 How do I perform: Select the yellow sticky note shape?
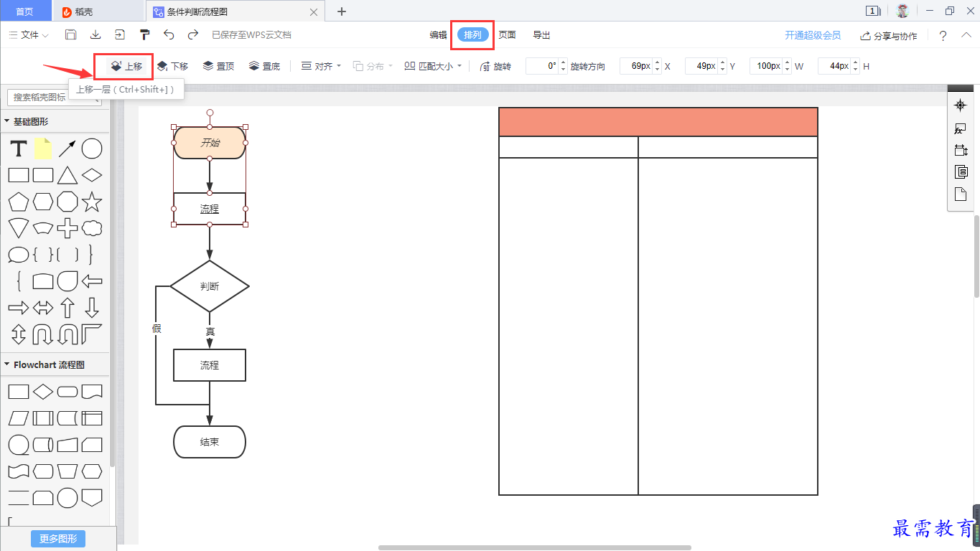[42, 149]
